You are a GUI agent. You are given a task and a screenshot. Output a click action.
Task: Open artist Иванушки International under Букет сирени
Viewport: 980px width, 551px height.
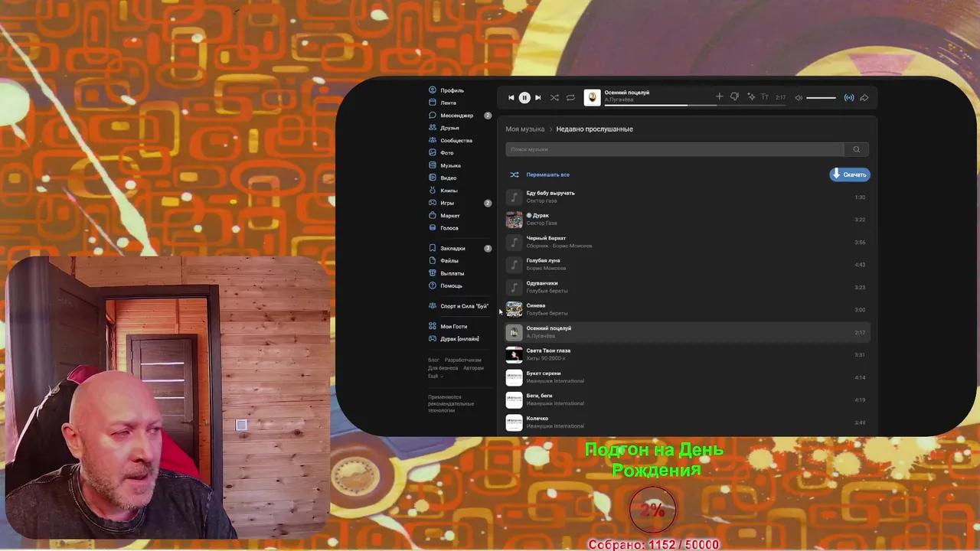[555, 381]
